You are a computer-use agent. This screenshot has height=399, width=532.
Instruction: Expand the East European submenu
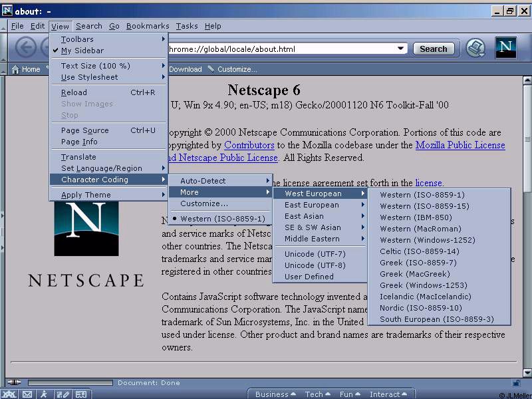pos(320,205)
